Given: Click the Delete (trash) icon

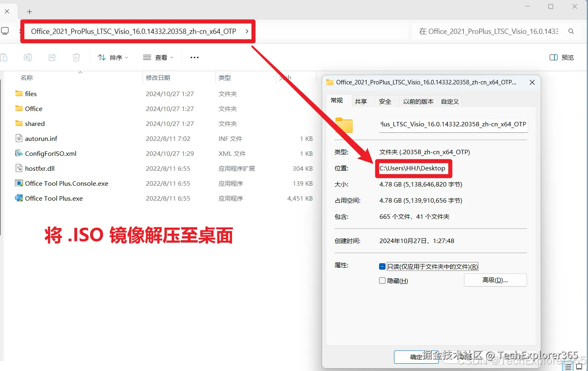Looking at the screenshot, I should [x=76, y=57].
